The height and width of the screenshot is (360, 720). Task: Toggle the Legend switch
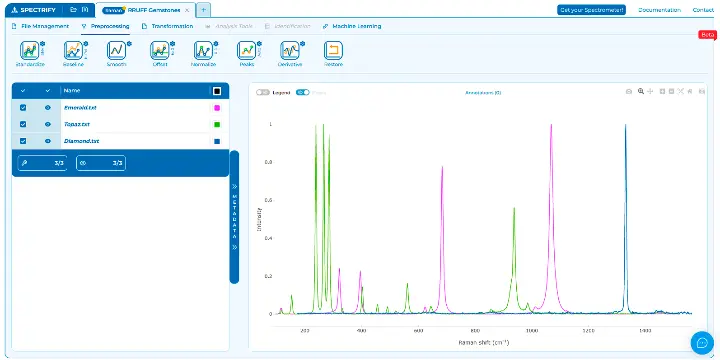coord(263,92)
